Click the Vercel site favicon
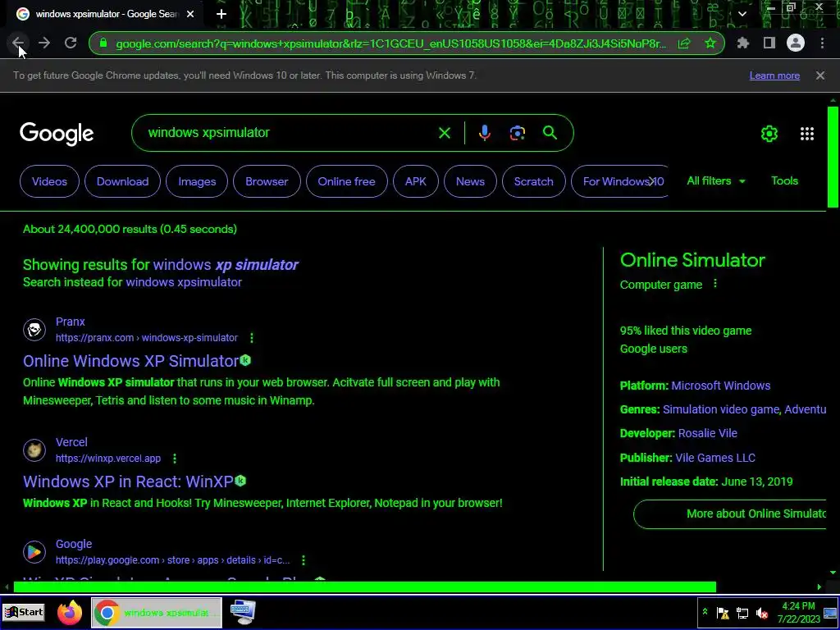This screenshot has width=840, height=630. tap(34, 450)
